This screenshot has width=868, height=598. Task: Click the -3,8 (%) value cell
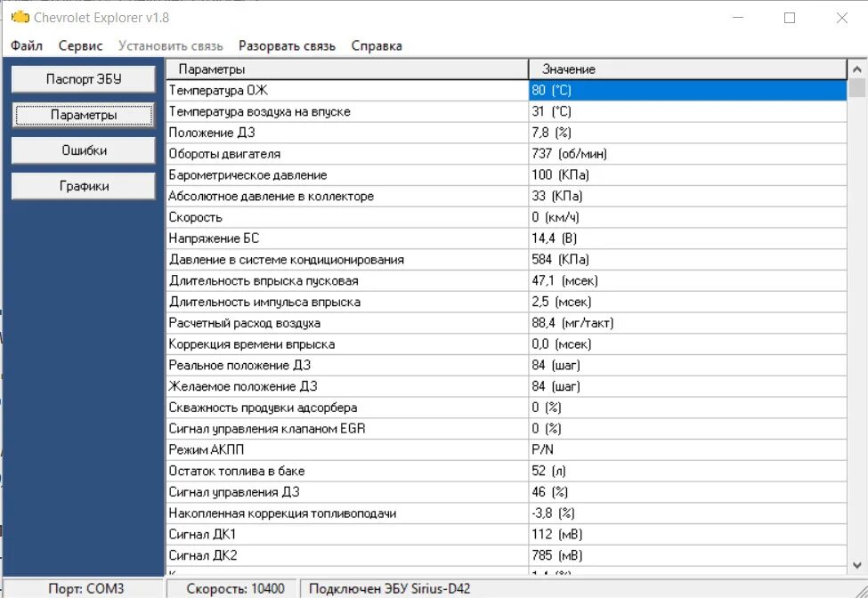(687, 513)
